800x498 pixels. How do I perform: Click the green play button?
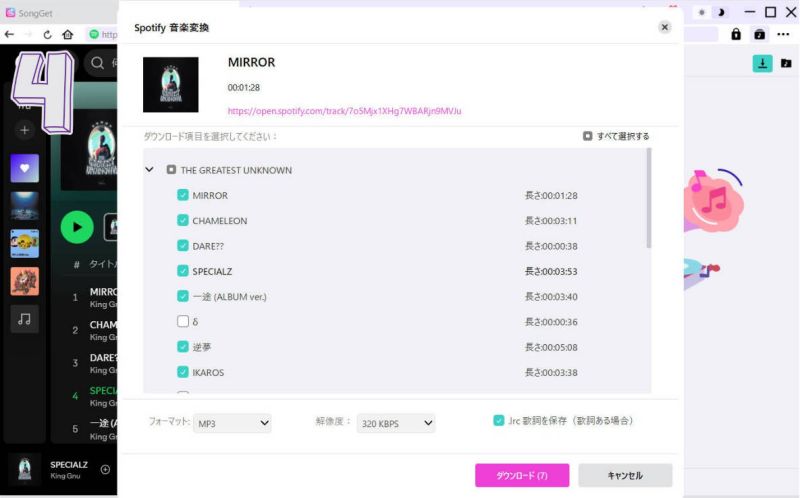[x=77, y=227]
